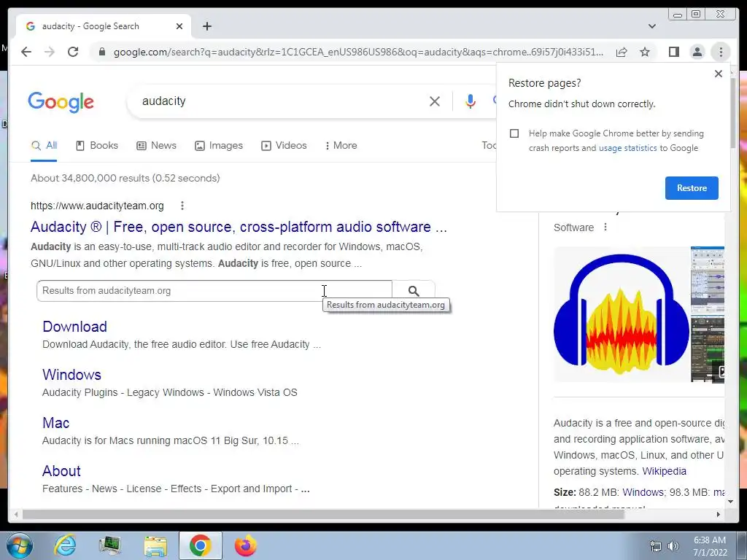
Task: Open the tab search chevron
Action: pos(652,26)
